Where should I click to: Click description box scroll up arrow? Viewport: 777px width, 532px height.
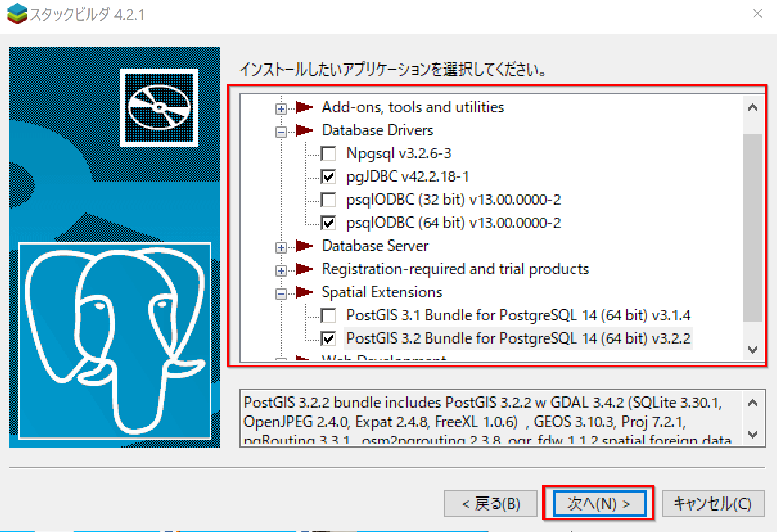pyautogui.click(x=753, y=403)
